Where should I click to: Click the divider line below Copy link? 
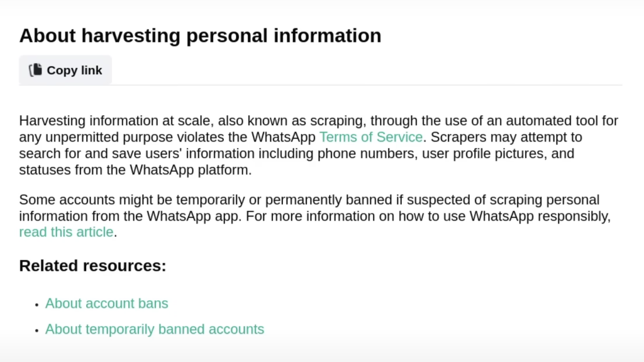point(320,85)
